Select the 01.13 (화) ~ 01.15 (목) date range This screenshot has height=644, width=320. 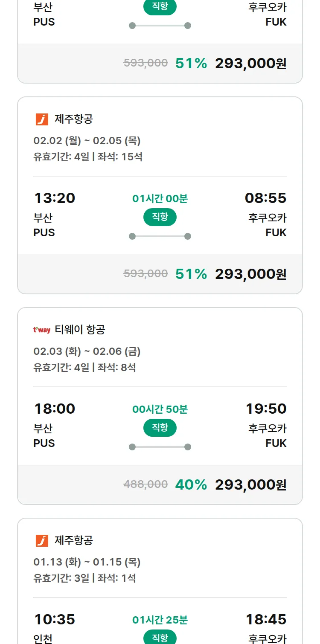click(87, 562)
